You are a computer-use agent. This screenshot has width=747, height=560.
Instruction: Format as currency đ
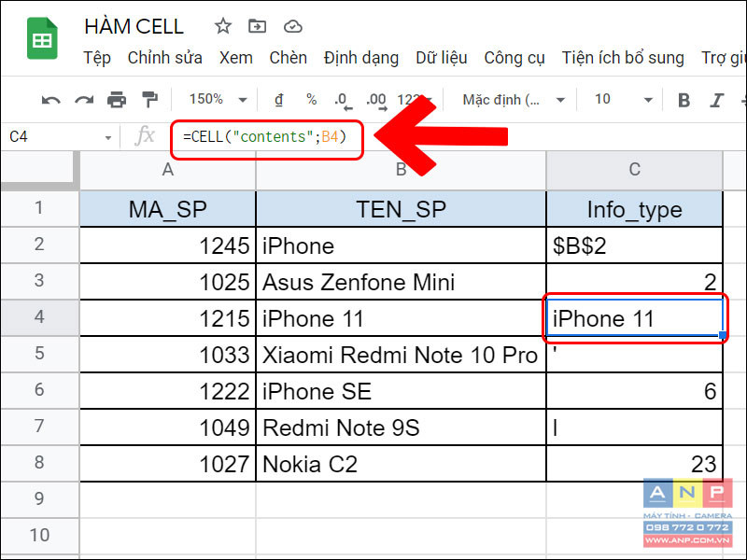point(278,100)
